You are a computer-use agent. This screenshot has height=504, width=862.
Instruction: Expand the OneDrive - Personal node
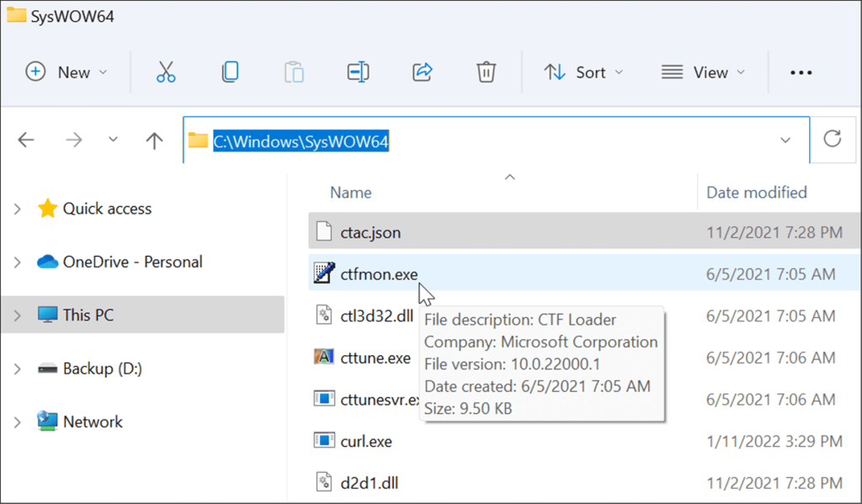tap(18, 263)
